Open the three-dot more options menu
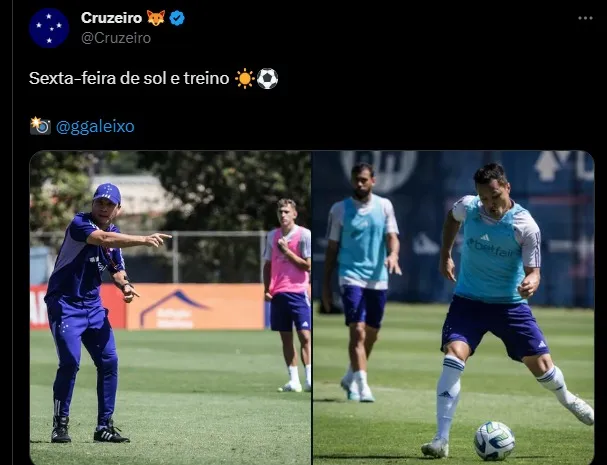The image size is (607, 465). (x=585, y=18)
